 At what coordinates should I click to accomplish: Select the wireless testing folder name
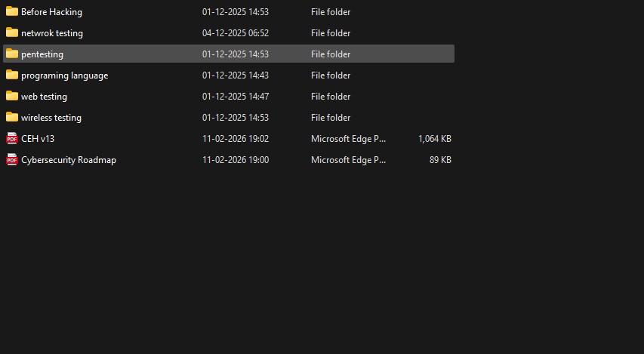(x=51, y=118)
